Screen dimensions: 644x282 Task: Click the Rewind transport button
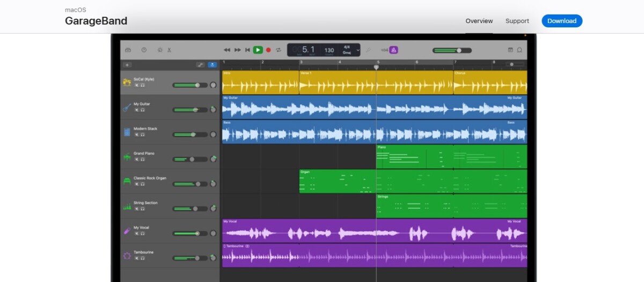tap(227, 50)
